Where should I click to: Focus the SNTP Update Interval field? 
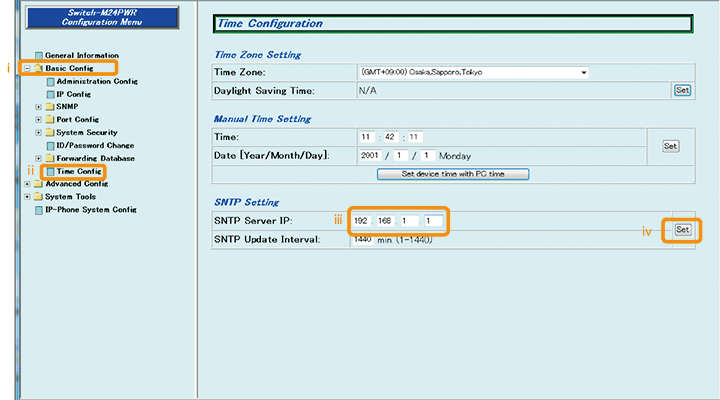(360, 240)
